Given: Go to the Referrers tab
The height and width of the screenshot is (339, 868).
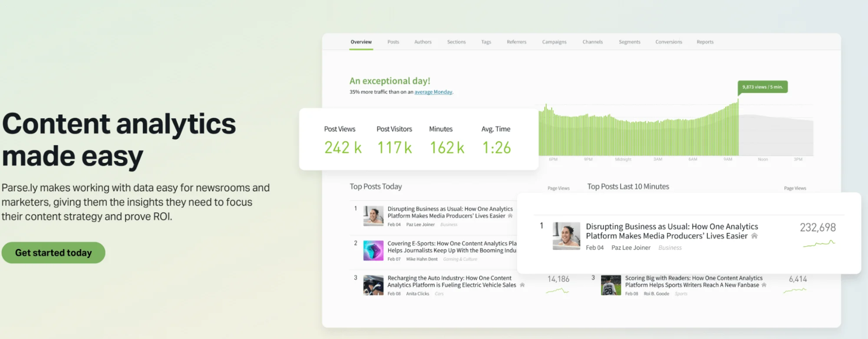Looking at the screenshot, I should [516, 42].
